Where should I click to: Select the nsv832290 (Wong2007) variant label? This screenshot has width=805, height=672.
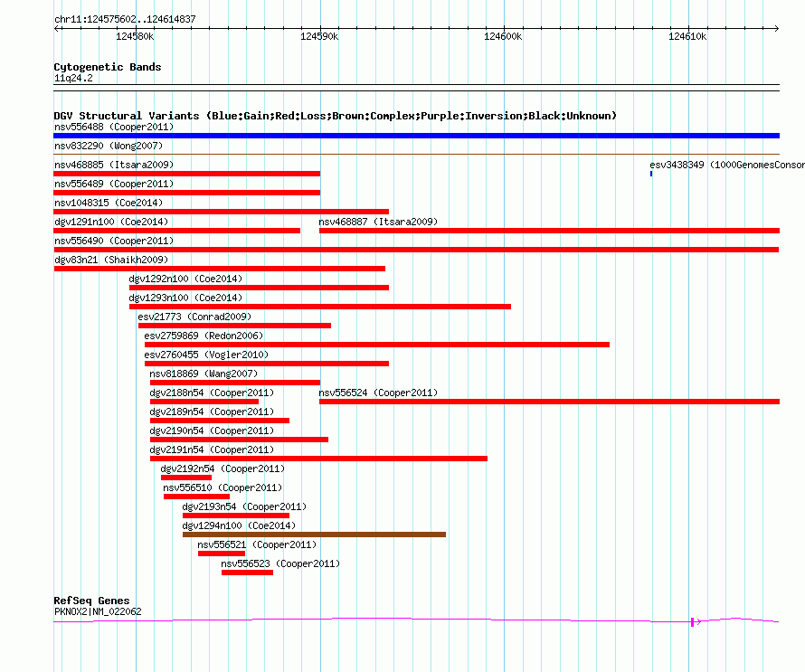click(x=109, y=146)
